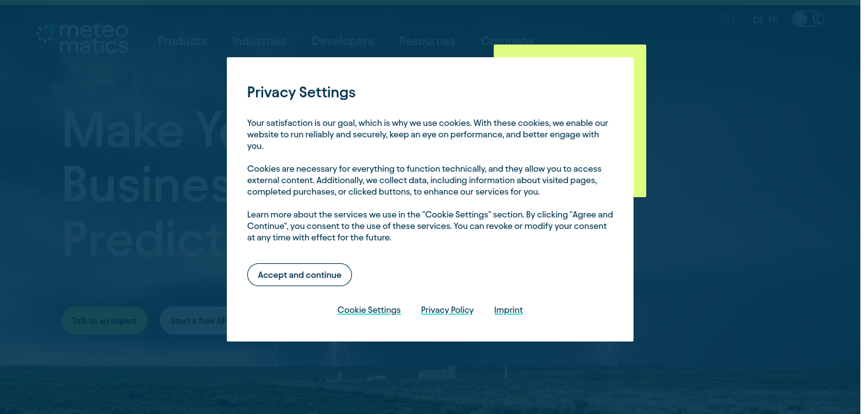
Task: Open the Imprint link
Action: coord(508,310)
